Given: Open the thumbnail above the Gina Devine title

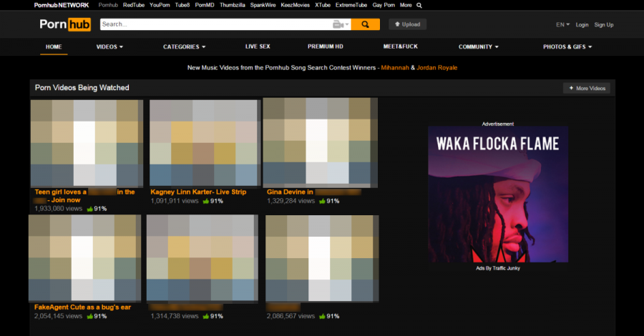Looking at the screenshot, I should coord(321,143).
